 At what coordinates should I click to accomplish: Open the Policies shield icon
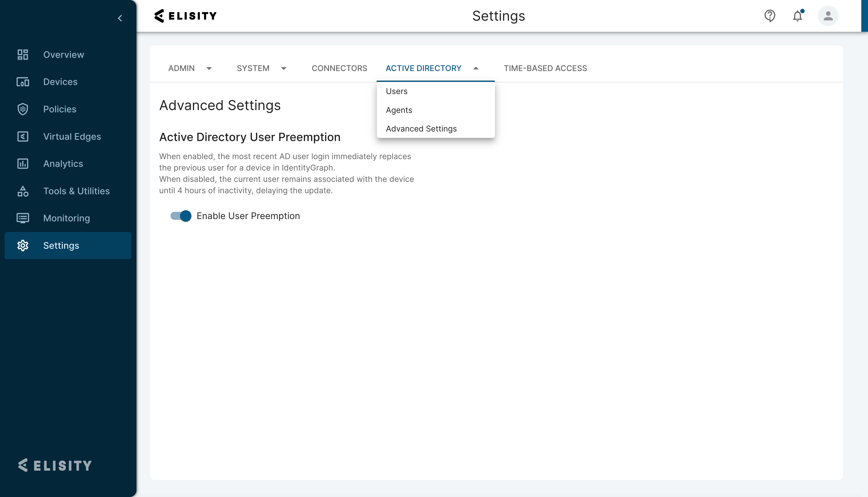coord(23,109)
